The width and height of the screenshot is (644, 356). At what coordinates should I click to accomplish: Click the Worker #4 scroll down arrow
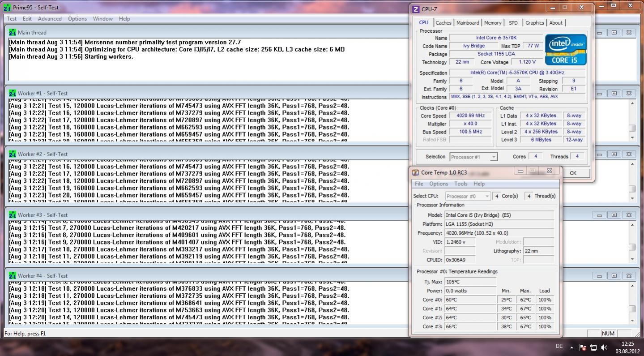tap(632, 320)
